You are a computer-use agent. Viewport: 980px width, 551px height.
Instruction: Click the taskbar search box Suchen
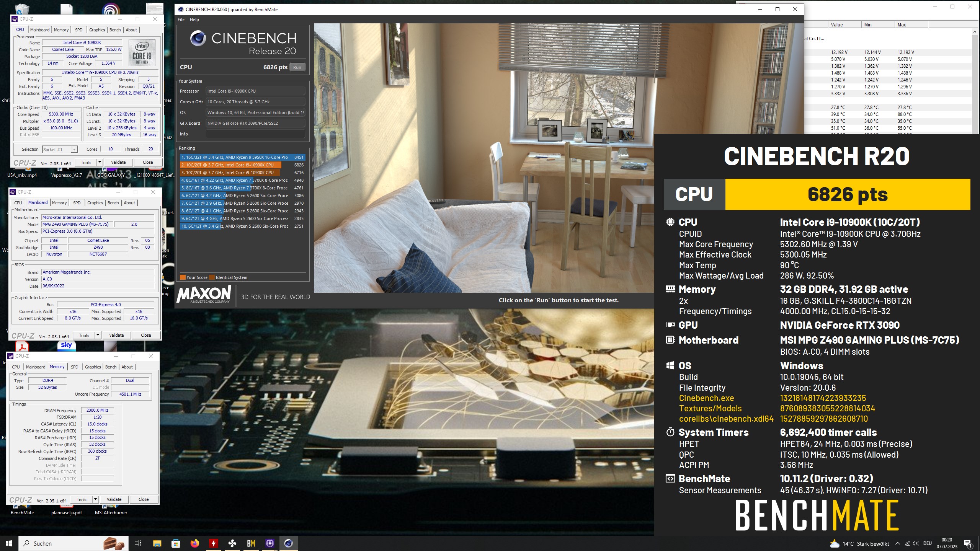pyautogui.click(x=73, y=543)
